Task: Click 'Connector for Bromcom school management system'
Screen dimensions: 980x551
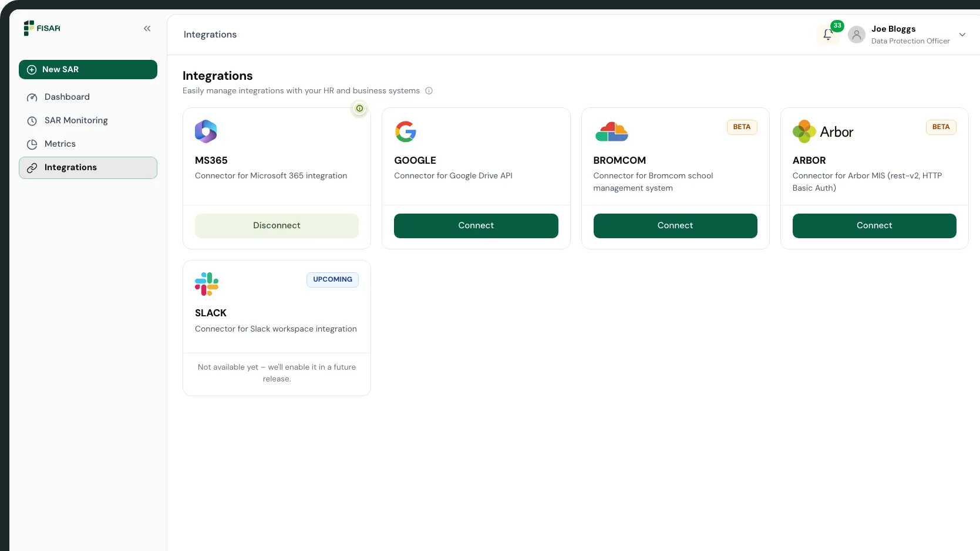Action: 653,182
